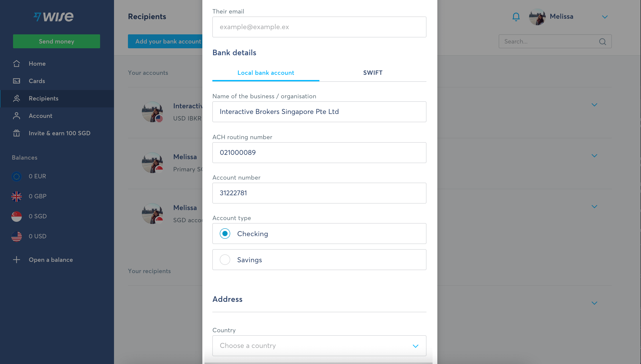
Task: Select Recipients in the sidebar
Action: coord(57,99)
